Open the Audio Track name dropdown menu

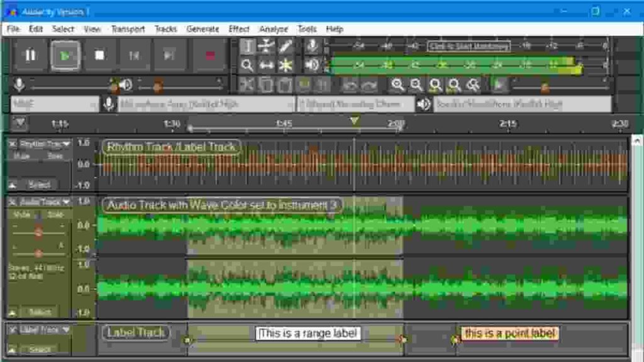45,202
